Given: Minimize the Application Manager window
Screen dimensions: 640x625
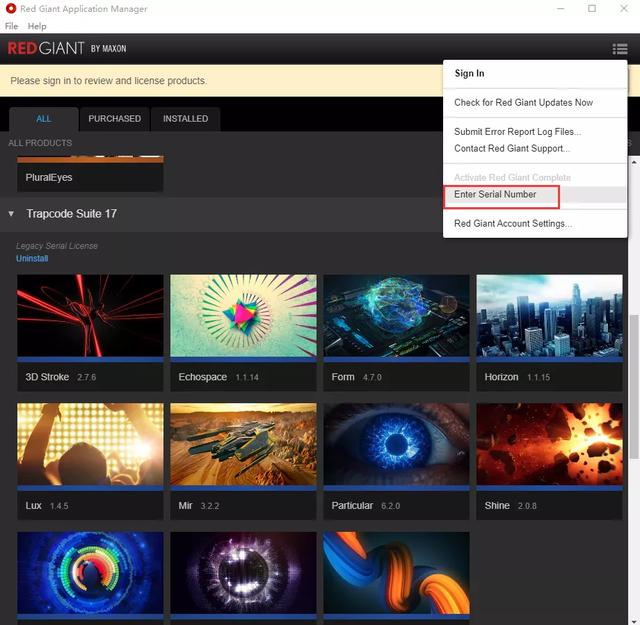Looking at the screenshot, I should [x=560, y=8].
